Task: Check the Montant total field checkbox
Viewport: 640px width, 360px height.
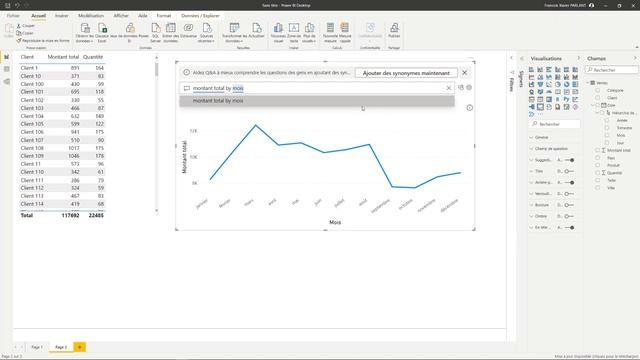Action: (x=598, y=150)
